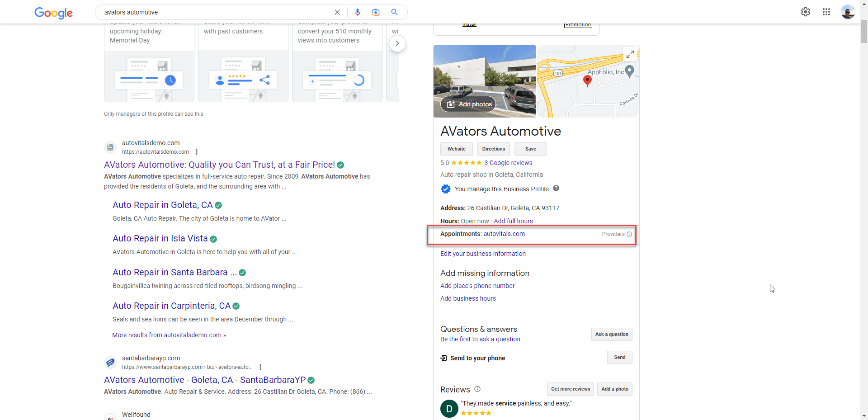Open the "3 Google reviews" link

point(508,163)
